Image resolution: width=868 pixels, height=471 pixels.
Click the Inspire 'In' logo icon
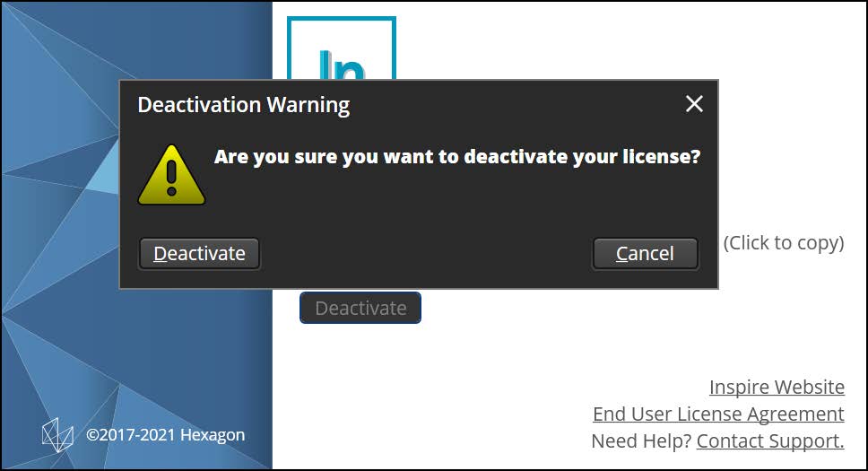point(342,48)
